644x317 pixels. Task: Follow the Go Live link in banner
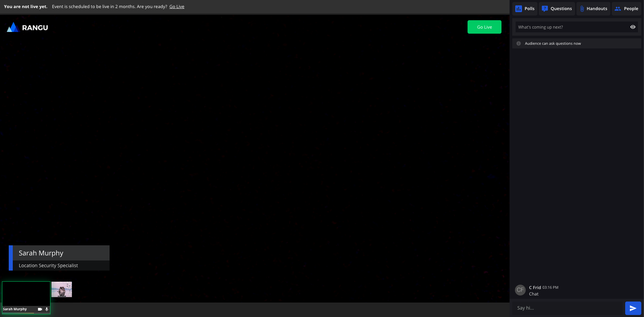point(176,7)
